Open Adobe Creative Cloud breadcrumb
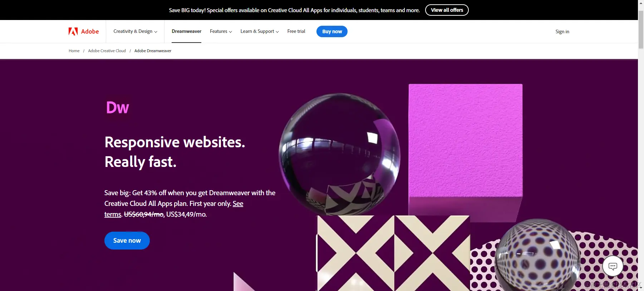The height and width of the screenshot is (291, 644). coord(107,51)
